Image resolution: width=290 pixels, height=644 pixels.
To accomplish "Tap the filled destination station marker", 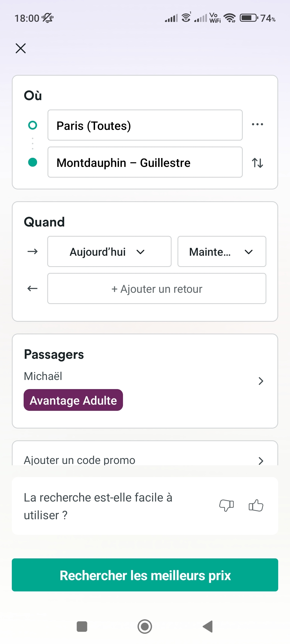I will point(32,162).
